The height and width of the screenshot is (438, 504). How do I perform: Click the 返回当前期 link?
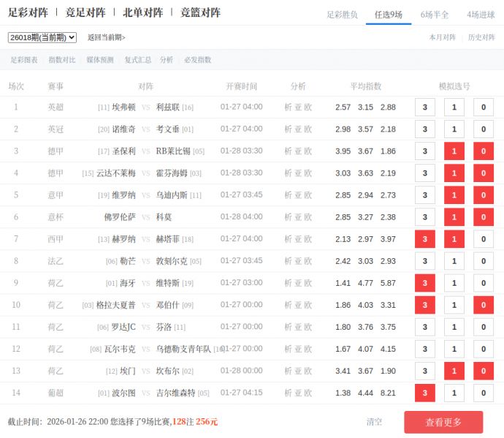point(106,37)
